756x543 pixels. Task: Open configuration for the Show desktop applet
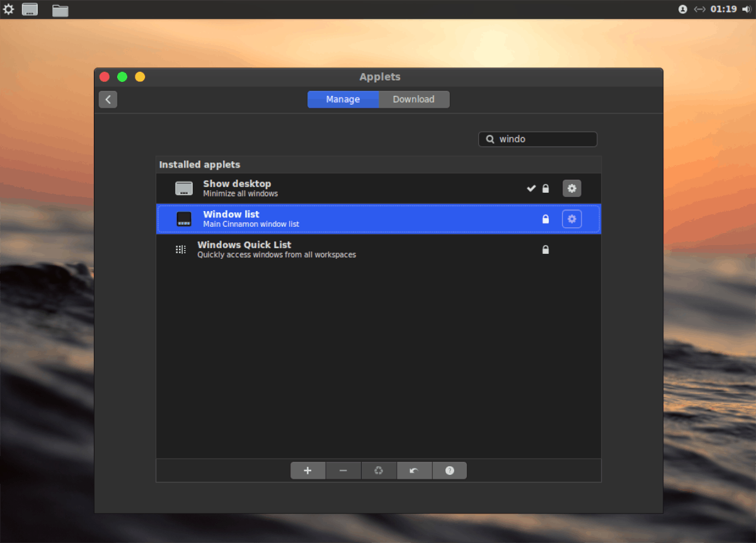(571, 188)
